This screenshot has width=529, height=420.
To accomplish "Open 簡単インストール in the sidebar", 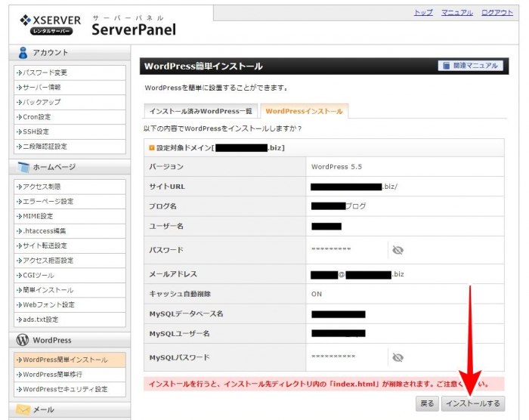I will 70,290.
